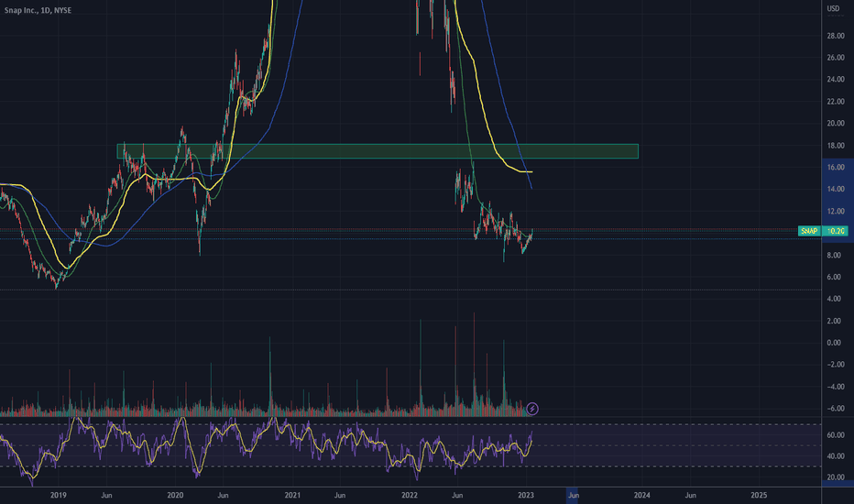Click the 2020 label on time axis

coord(175,495)
